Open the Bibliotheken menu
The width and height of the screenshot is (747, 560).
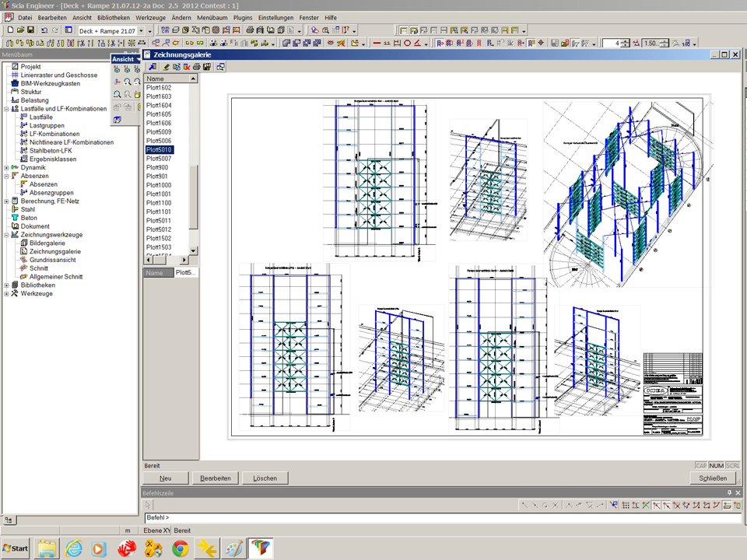pyautogui.click(x=114, y=17)
